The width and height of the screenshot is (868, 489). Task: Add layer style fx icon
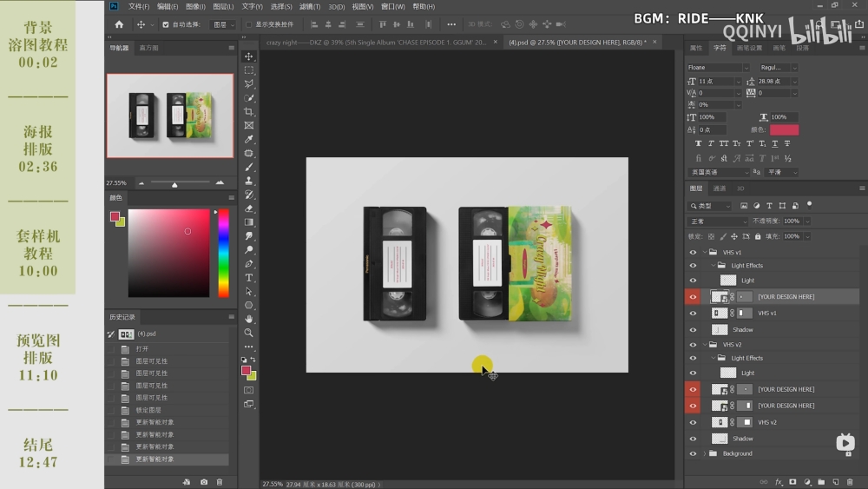tap(779, 482)
